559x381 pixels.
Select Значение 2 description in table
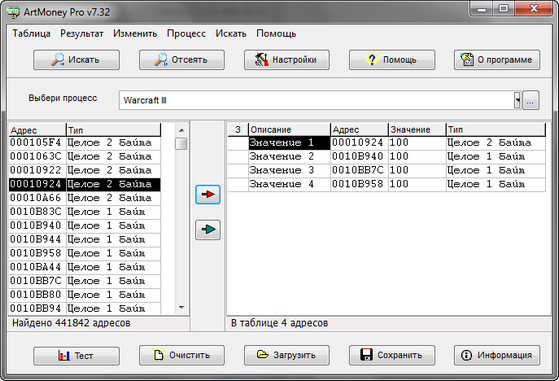289,156
